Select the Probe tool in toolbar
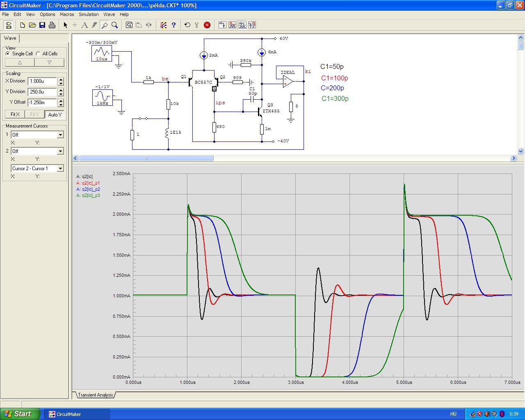Viewport: 525px width, 420px height. [x=105, y=25]
